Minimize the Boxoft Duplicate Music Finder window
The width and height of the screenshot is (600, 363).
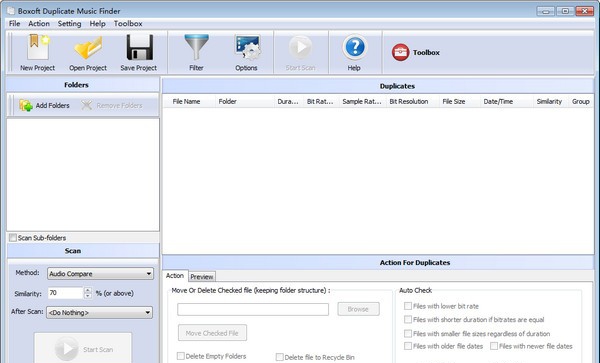click(546, 11)
